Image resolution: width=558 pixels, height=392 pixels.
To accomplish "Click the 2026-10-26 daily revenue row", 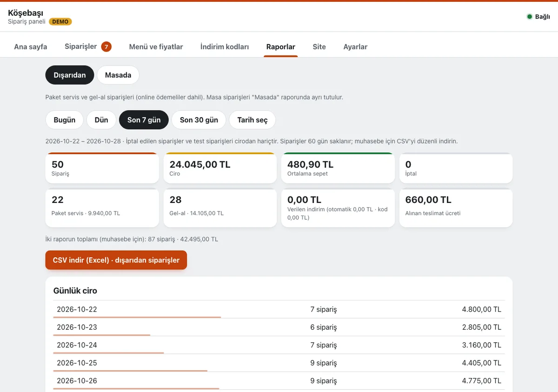I will coord(279,381).
